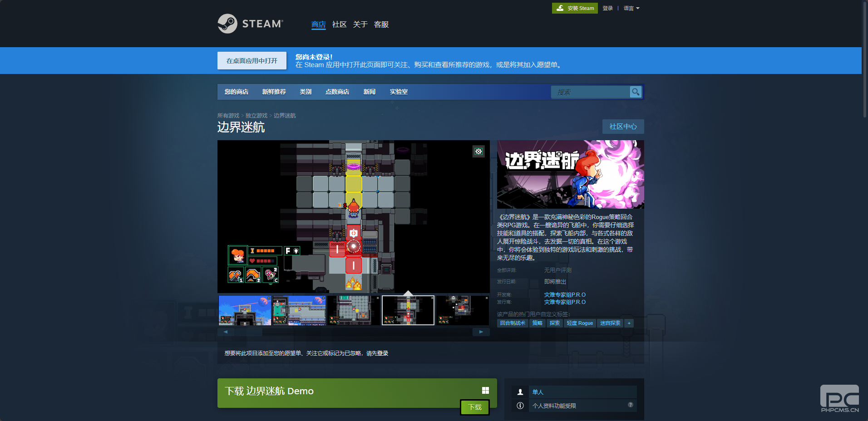Click the right arrow of thumbnail strip
The height and width of the screenshot is (421, 868).
481,332
